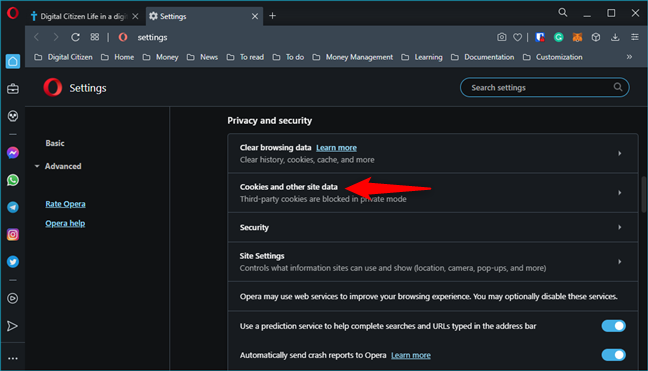Open Money Management bookmarks folder
This screenshot has width=648, height=371.
pyautogui.click(x=353, y=57)
